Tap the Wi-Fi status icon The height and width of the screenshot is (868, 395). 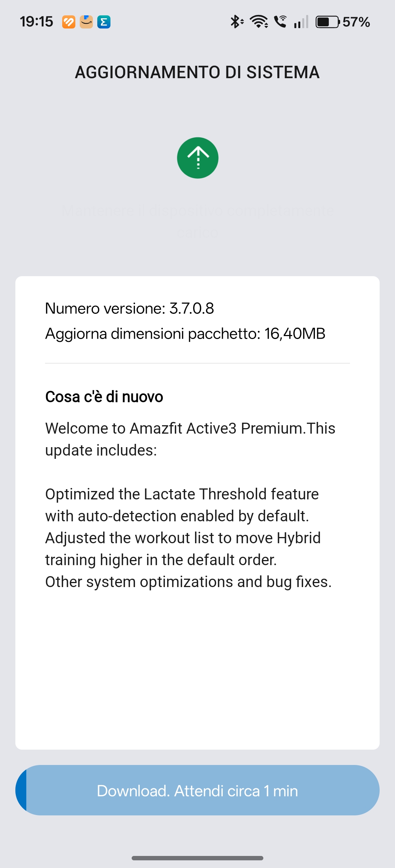point(259,22)
